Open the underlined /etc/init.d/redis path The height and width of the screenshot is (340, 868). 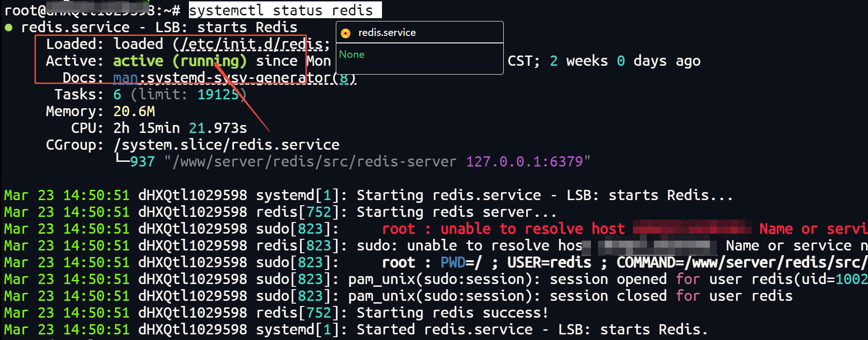[x=252, y=44]
